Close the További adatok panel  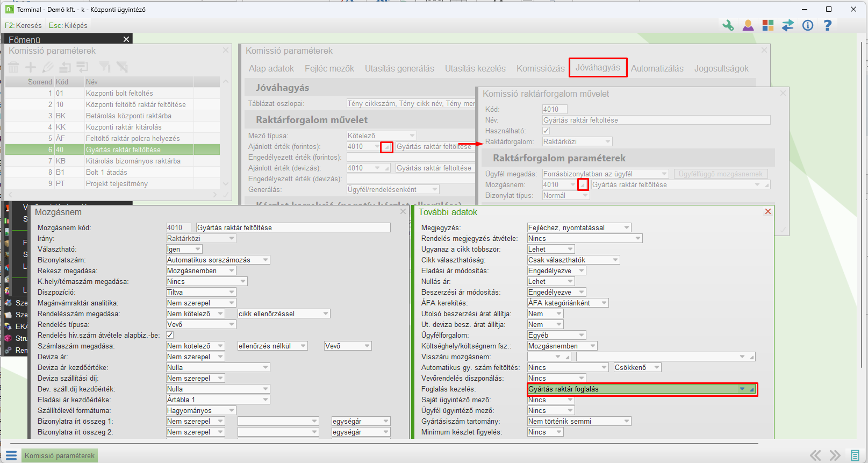[x=768, y=212]
